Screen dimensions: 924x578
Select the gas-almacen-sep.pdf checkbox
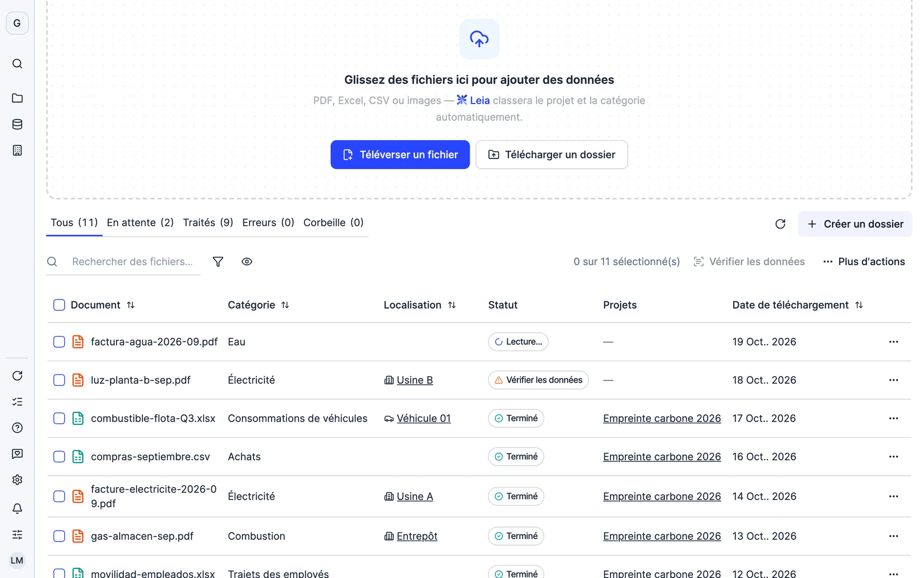59,536
